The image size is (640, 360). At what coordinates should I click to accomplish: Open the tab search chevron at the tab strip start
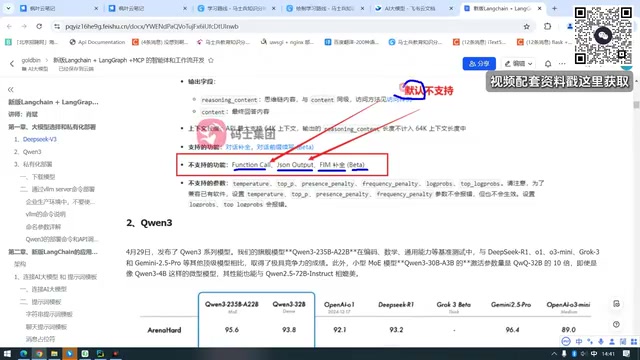click(x=8, y=8)
